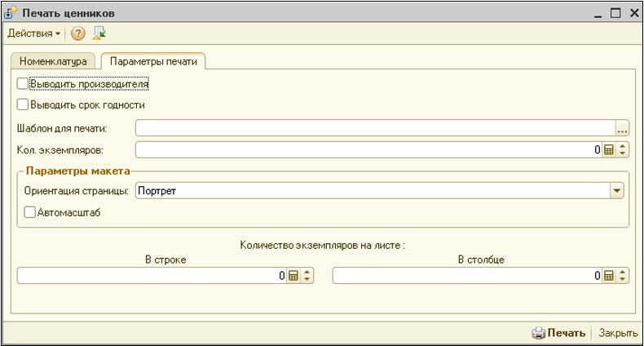Enable the Автомасштаб checkbox

point(30,212)
